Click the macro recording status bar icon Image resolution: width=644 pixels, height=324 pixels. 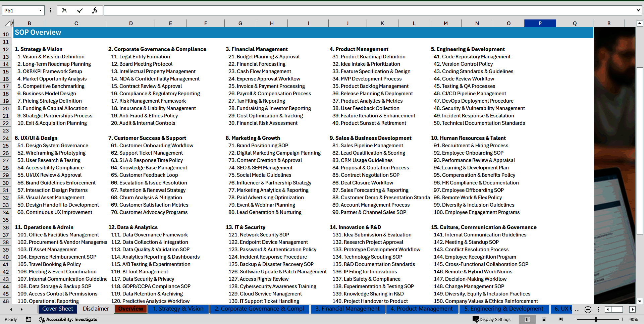[x=29, y=319]
